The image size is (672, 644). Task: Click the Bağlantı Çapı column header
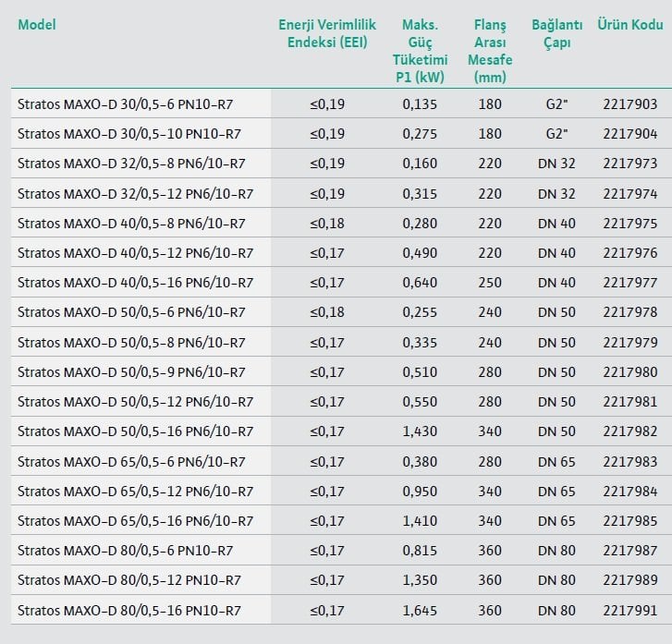coord(556,33)
